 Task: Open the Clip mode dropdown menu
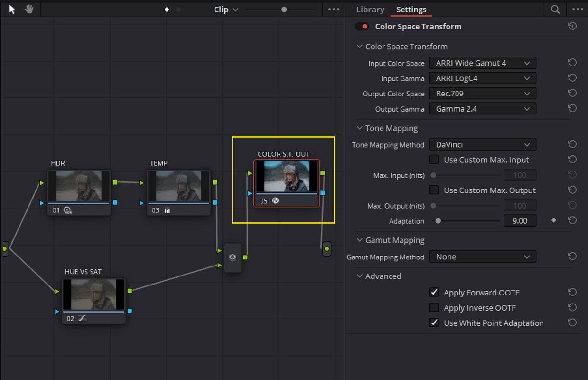click(226, 9)
